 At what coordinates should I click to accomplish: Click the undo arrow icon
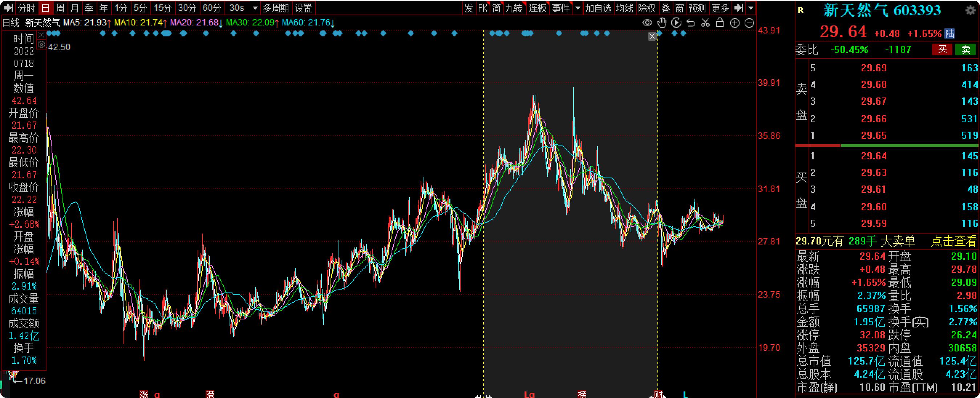click(x=691, y=23)
